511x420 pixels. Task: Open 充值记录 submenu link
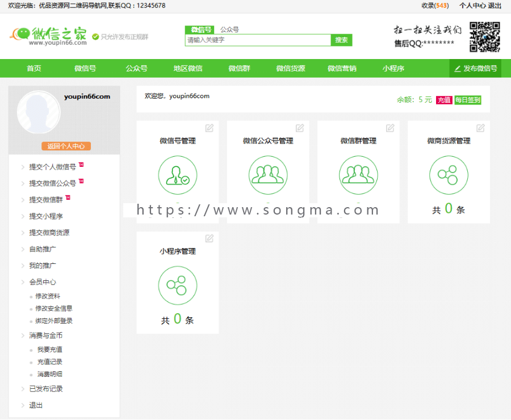click(x=49, y=362)
